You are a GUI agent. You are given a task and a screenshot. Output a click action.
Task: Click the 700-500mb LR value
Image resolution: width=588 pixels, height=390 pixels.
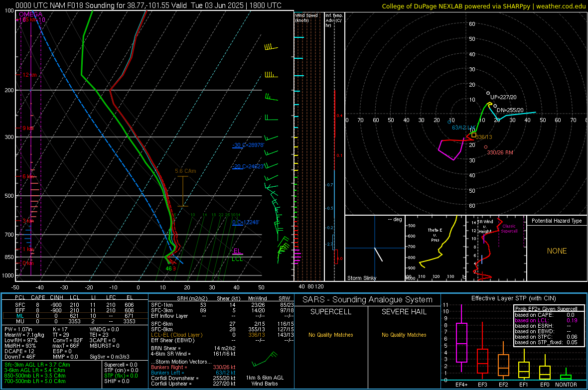point(35,381)
